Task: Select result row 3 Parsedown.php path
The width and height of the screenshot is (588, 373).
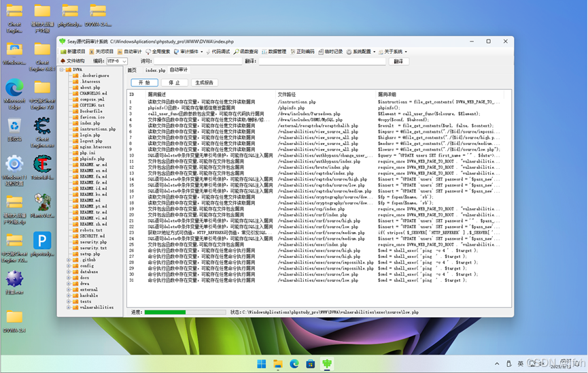Action: click(x=309, y=114)
